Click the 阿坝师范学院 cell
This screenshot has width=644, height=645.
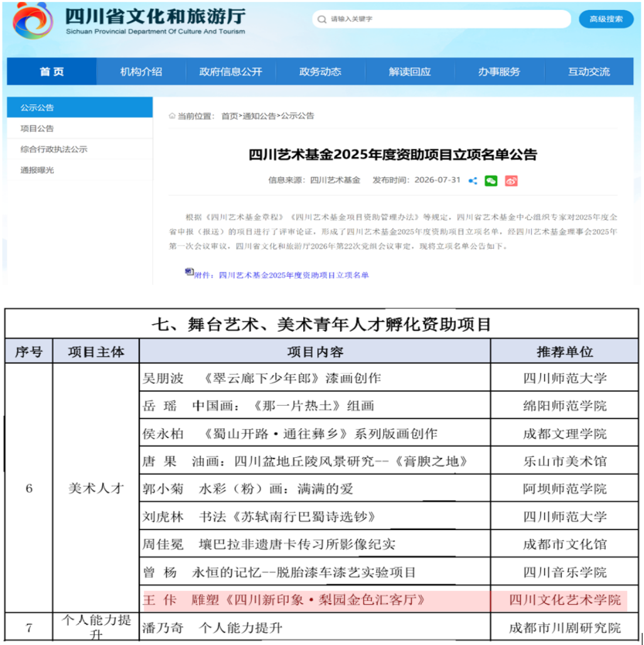pyautogui.click(x=565, y=489)
